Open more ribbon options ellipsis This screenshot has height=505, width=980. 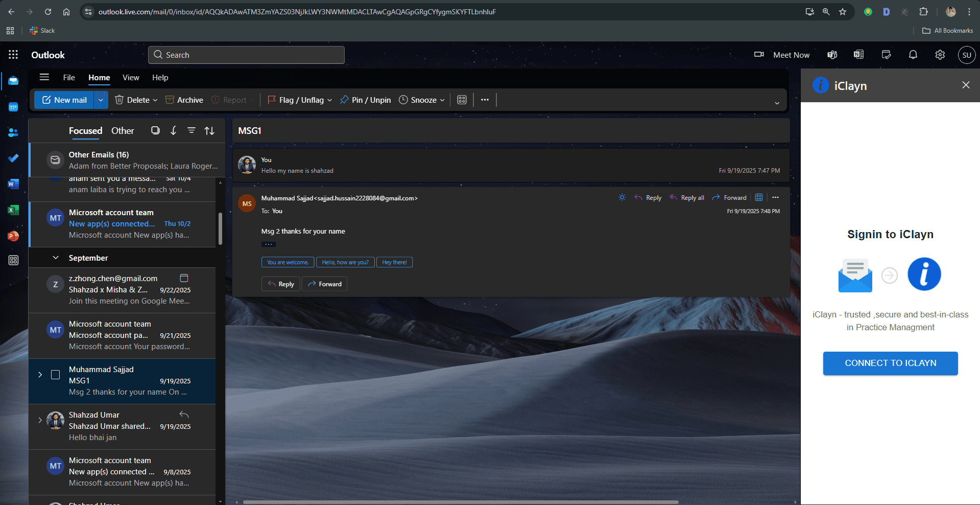pos(485,100)
